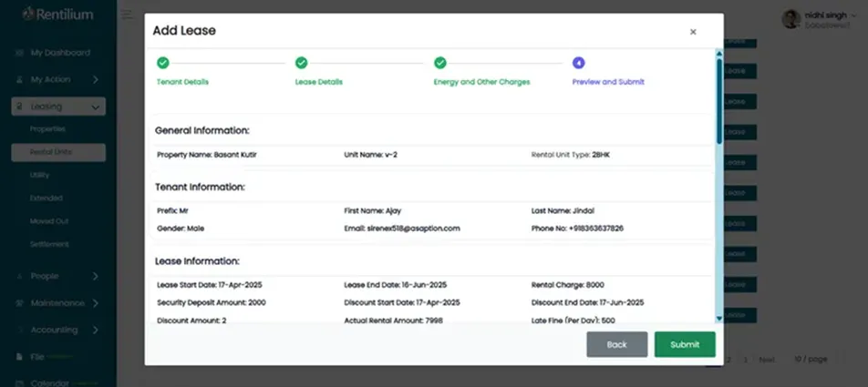Open Preview and Submit step label
The image size is (868, 387).
[x=608, y=82]
